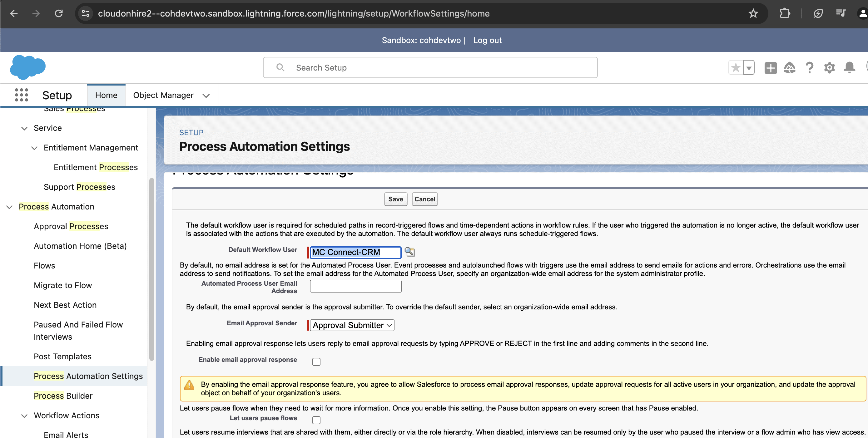868x438 pixels.
Task: Click the Default Workflow User field
Action: [355, 252]
